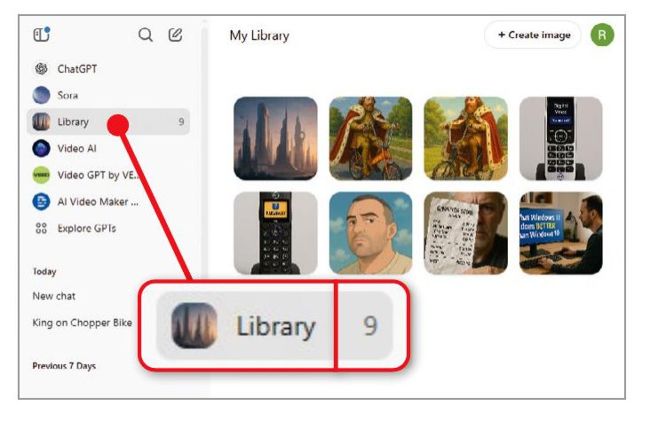
Task: Select the Library sidebar item
Action: [x=108, y=121]
